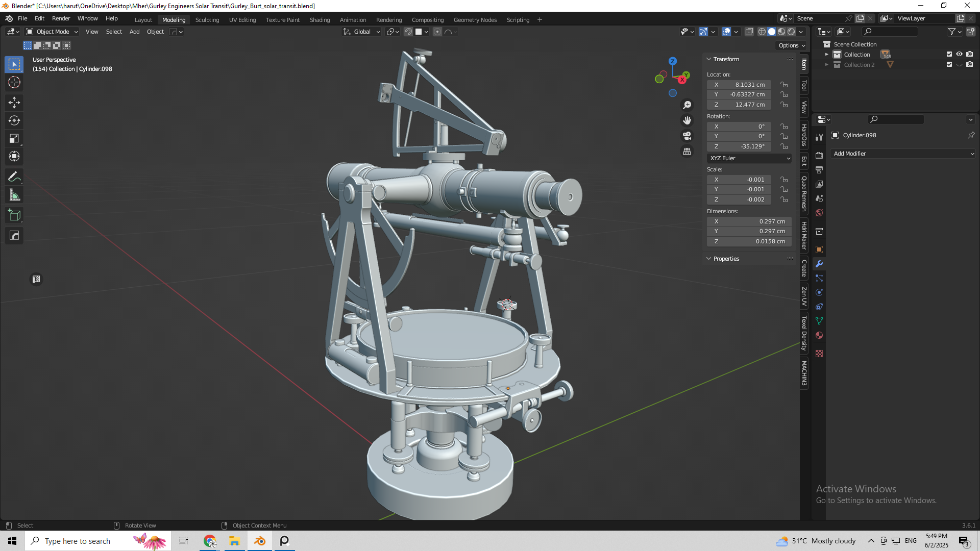This screenshot has width=980, height=551.
Task: Switch to Sculpting workspace tab
Action: point(207,20)
